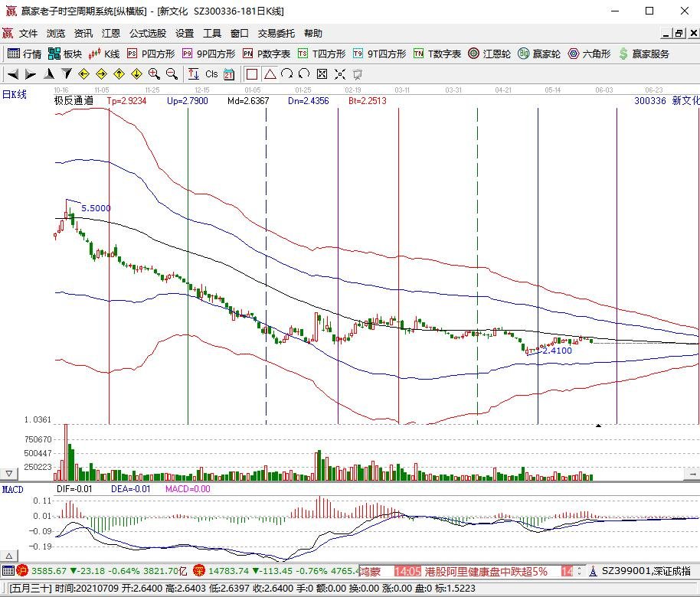The width and height of the screenshot is (700, 597).
Task: Click the counterclockwise rotate arrow icon
Action: click(305, 74)
